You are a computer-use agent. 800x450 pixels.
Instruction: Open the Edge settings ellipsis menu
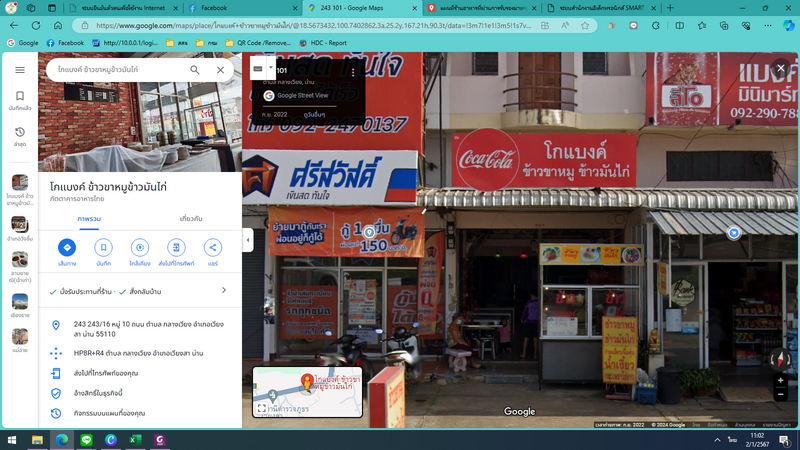767,26
